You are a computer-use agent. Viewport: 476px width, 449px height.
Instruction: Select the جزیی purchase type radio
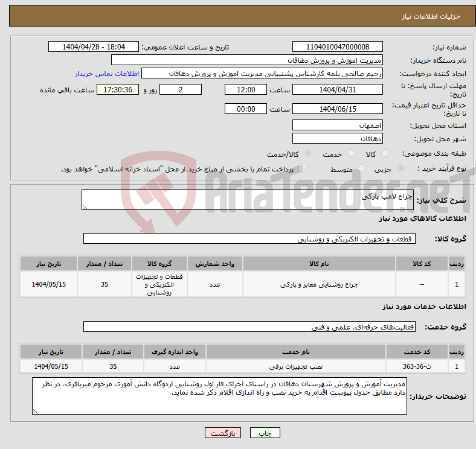pyautogui.click(x=400, y=168)
